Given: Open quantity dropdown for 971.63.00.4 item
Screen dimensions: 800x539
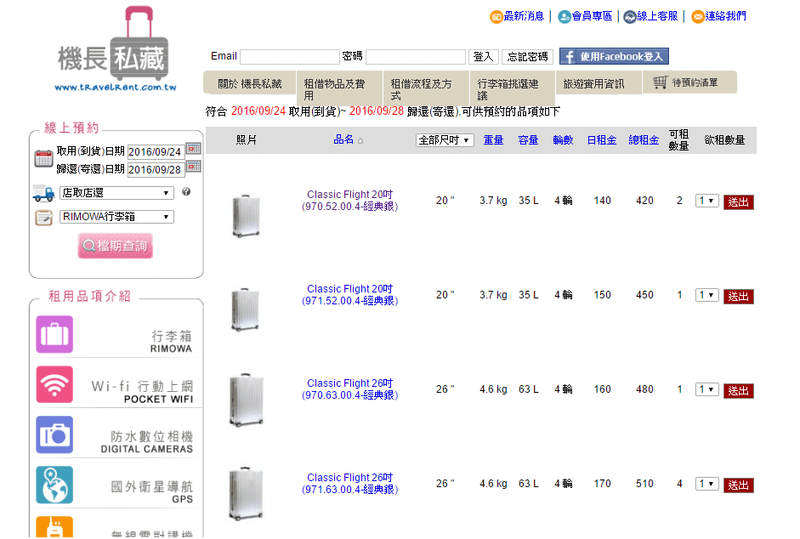Looking at the screenshot, I should [x=707, y=484].
